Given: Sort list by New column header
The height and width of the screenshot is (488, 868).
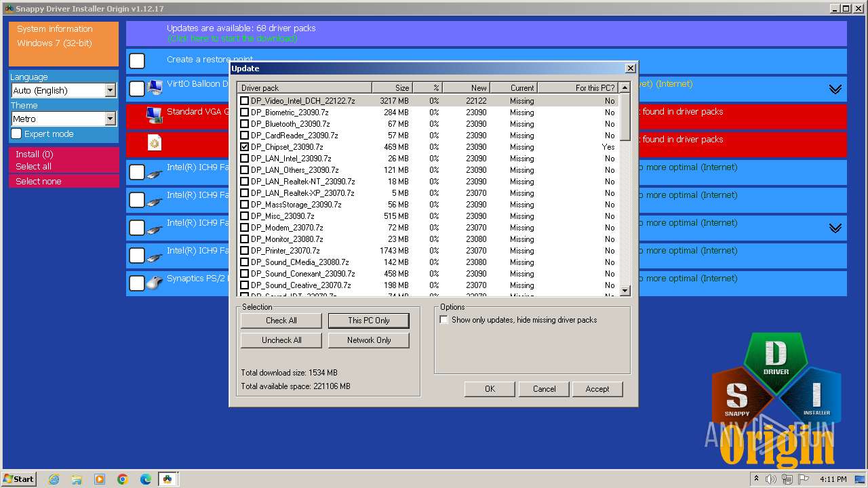Looking at the screenshot, I should point(466,87).
